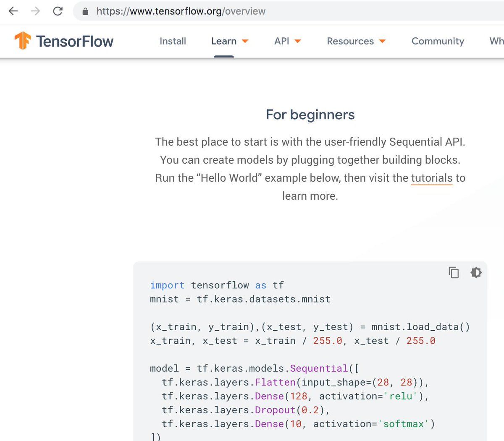504x441 pixels.
Task: Expand the Resources dropdown arrow
Action: click(x=382, y=41)
